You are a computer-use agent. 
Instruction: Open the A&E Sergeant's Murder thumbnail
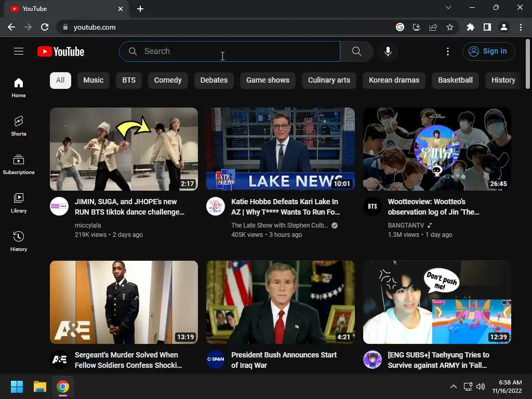point(124,302)
